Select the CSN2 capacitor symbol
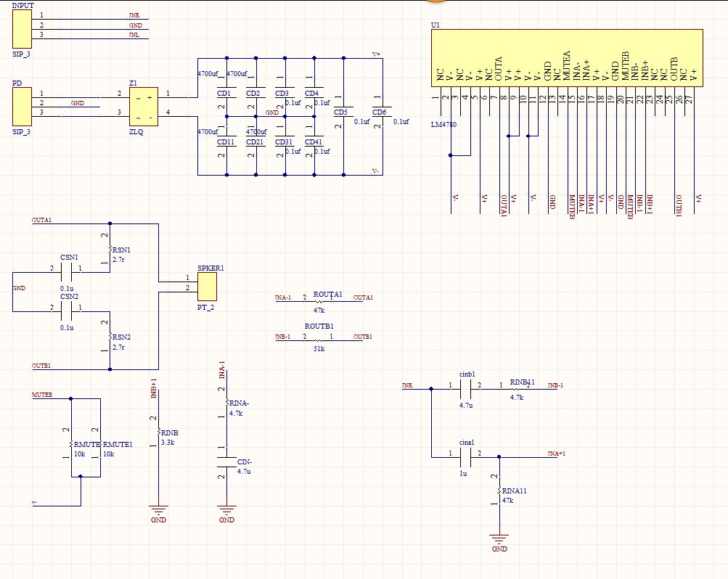 tap(66, 311)
